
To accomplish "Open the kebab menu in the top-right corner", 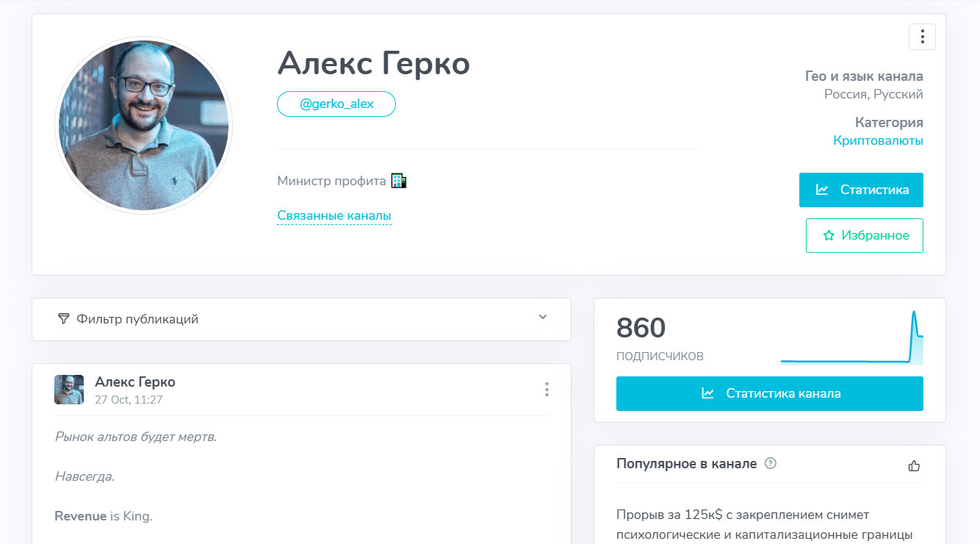I will tap(922, 36).
